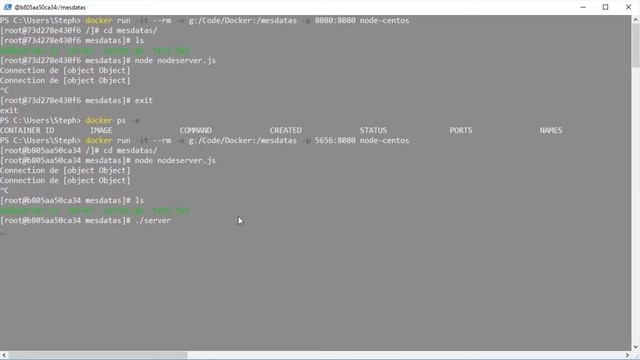The height and width of the screenshot is (360, 640).
Task: Maximize the terminal window
Action: [x=605, y=7]
